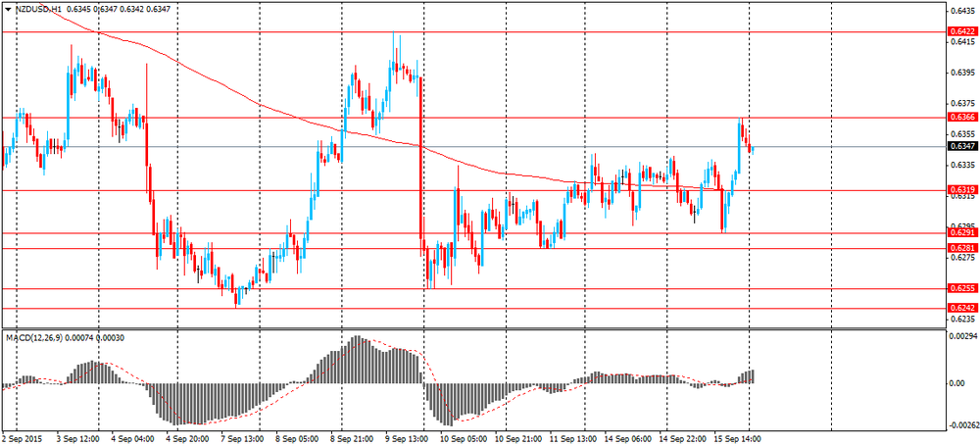Select the 0.6242 red price level tag
Image resolution: width=980 pixels, height=446 pixels.
click(x=962, y=309)
